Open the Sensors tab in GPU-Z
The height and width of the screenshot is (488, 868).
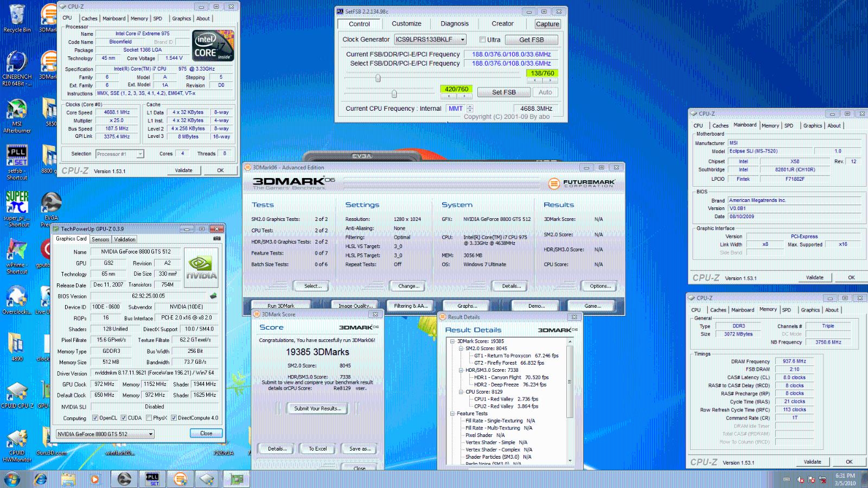click(x=100, y=239)
